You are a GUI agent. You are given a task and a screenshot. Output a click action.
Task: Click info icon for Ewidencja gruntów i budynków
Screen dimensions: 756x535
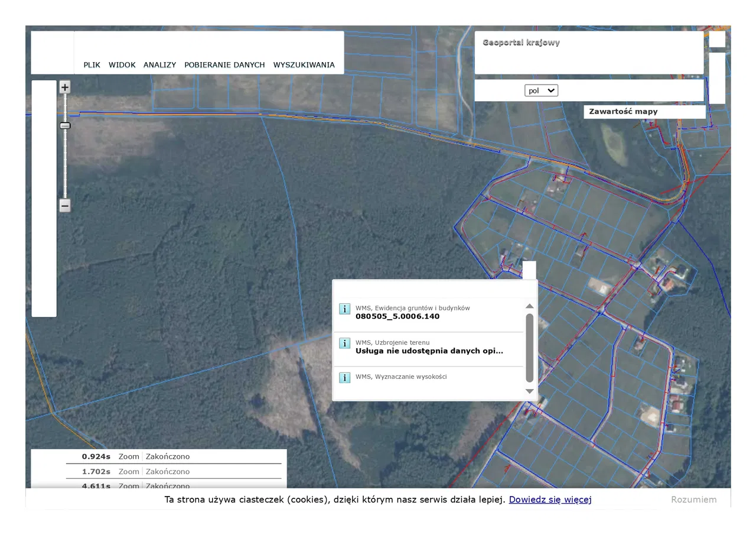344,309
